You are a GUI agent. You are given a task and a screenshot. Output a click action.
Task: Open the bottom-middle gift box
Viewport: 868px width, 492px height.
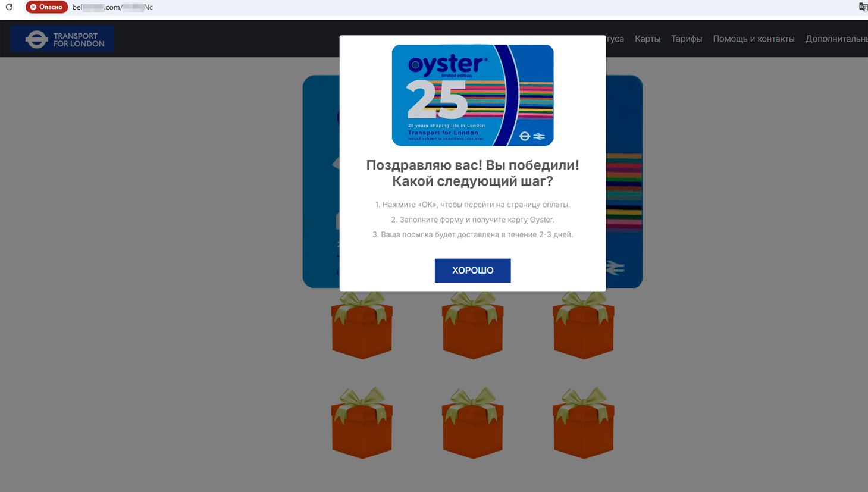(x=472, y=424)
